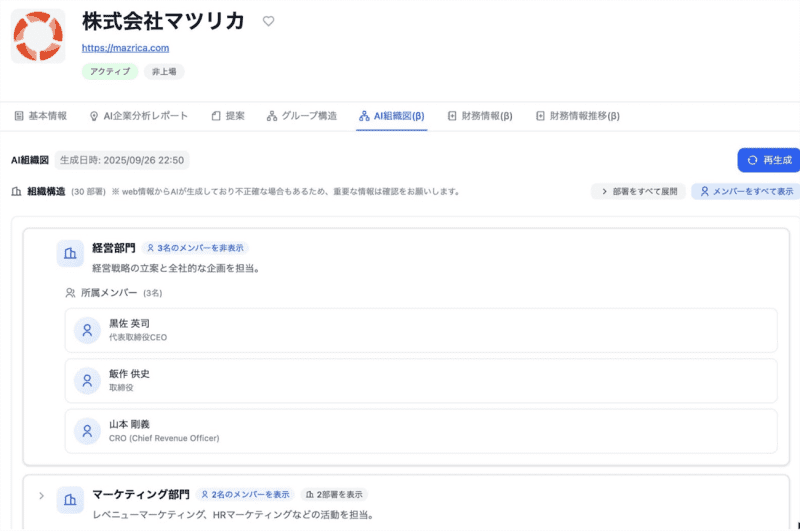Open the AI企業分析レポート tab
This screenshot has height=531, width=800.
(x=138, y=116)
